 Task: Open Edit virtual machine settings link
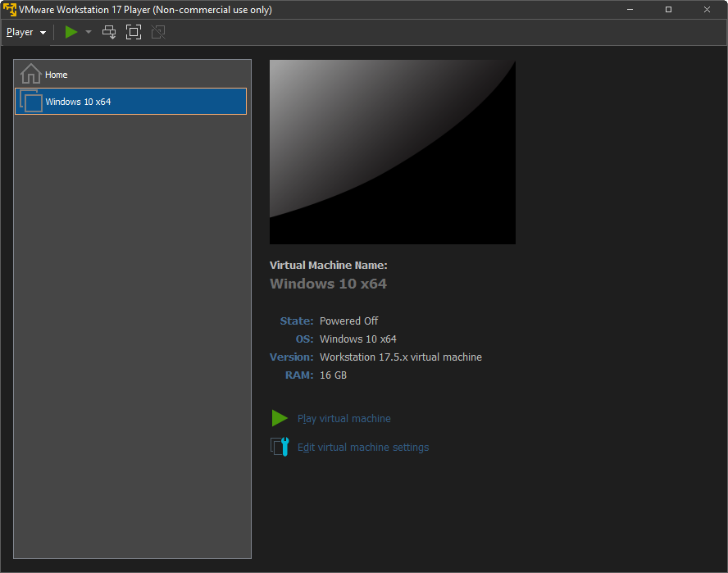(x=363, y=447)
